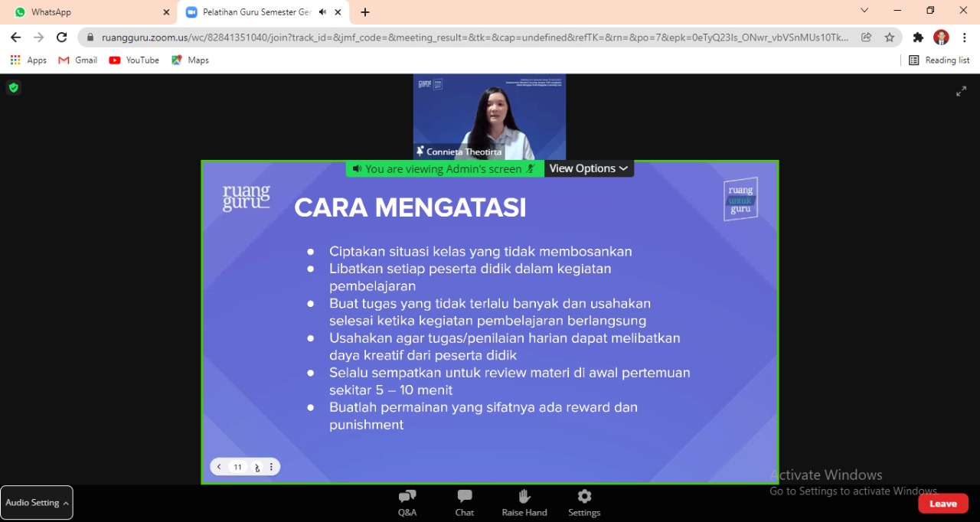
Task: Open the Maps bookmark
Action: click(191, 60)
